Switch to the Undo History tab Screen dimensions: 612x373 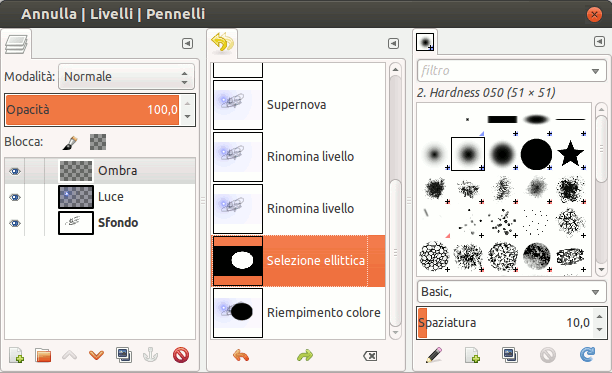[222, 43]
